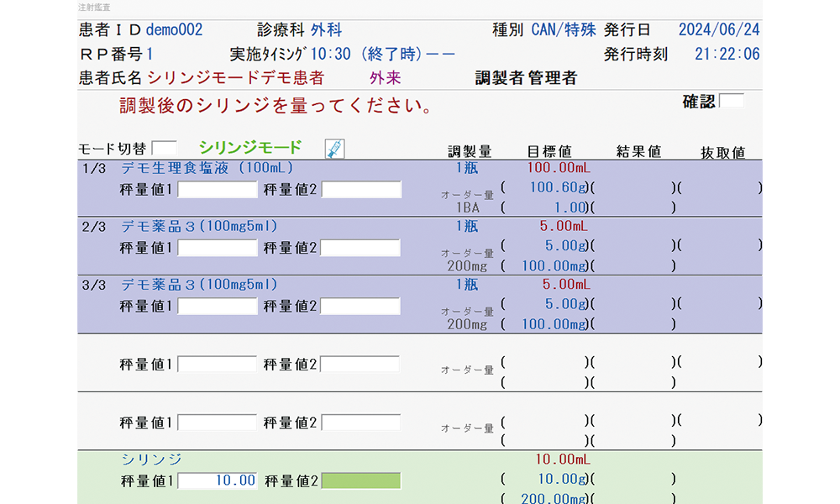Click syringe dose 200.00mg

pos(554,498)
